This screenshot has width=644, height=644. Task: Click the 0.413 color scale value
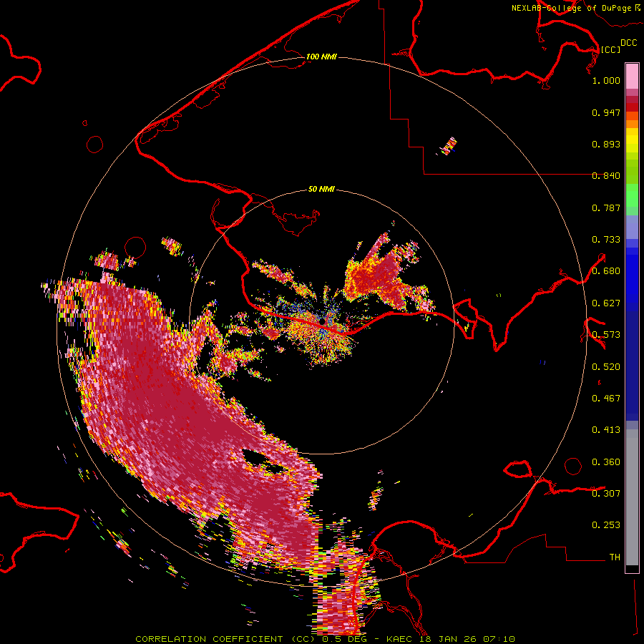[606, 430]
